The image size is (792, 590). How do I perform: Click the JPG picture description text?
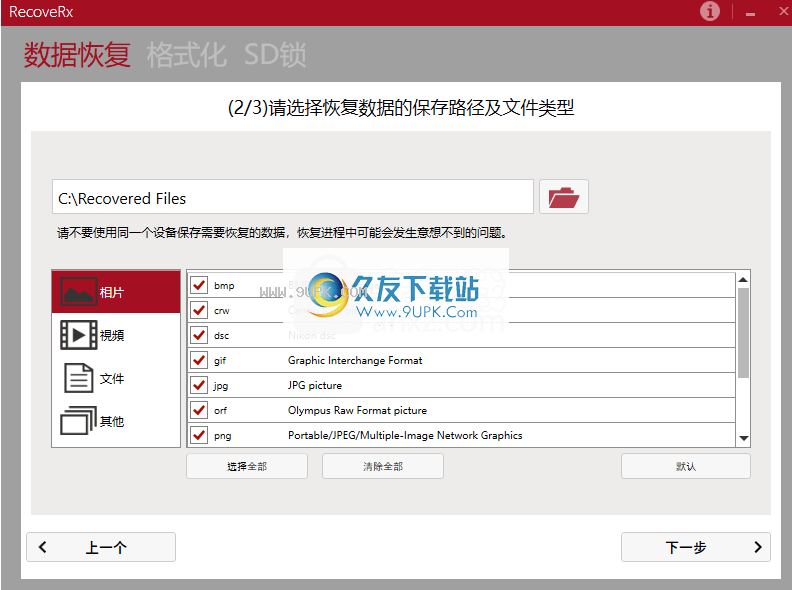point(315,385)
